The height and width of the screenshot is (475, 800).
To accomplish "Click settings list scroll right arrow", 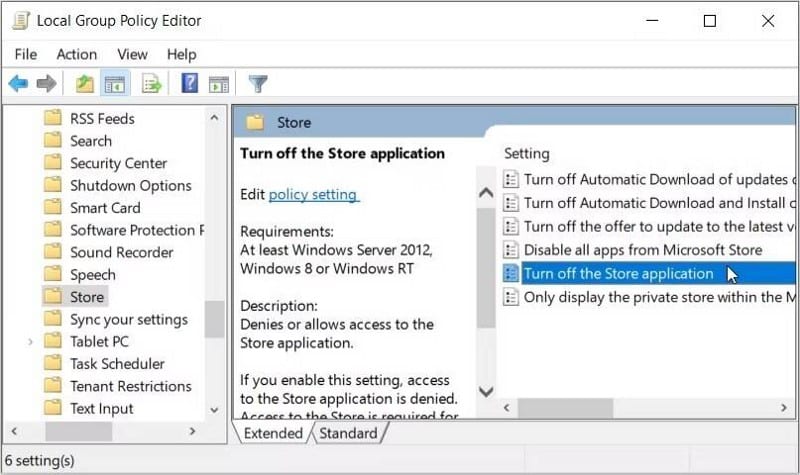I will 784,407.
